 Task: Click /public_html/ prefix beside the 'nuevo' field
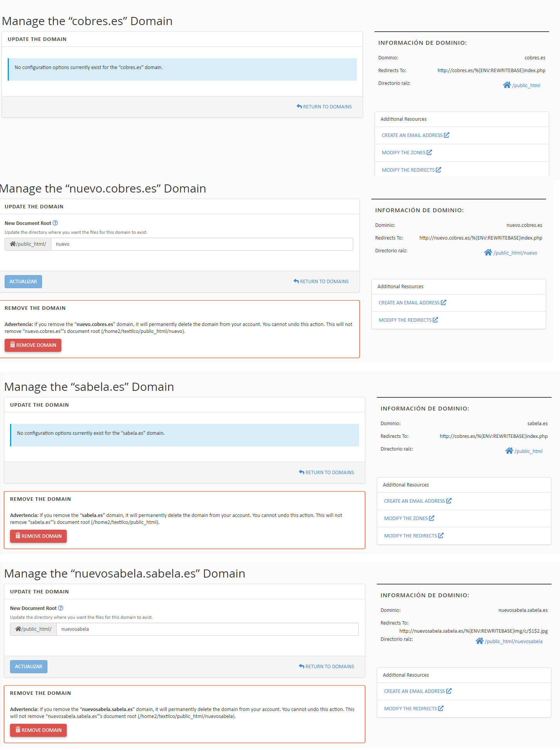point(28,244)
